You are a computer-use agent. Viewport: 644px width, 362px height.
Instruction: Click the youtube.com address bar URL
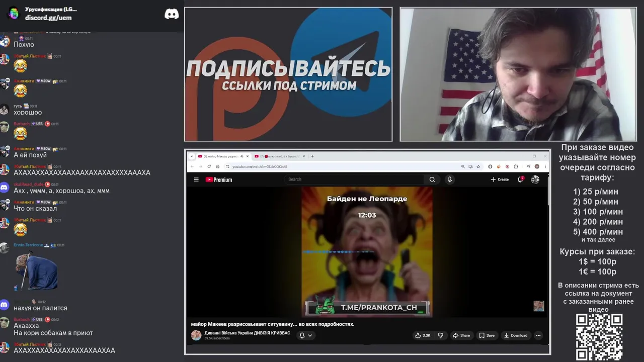260,166
